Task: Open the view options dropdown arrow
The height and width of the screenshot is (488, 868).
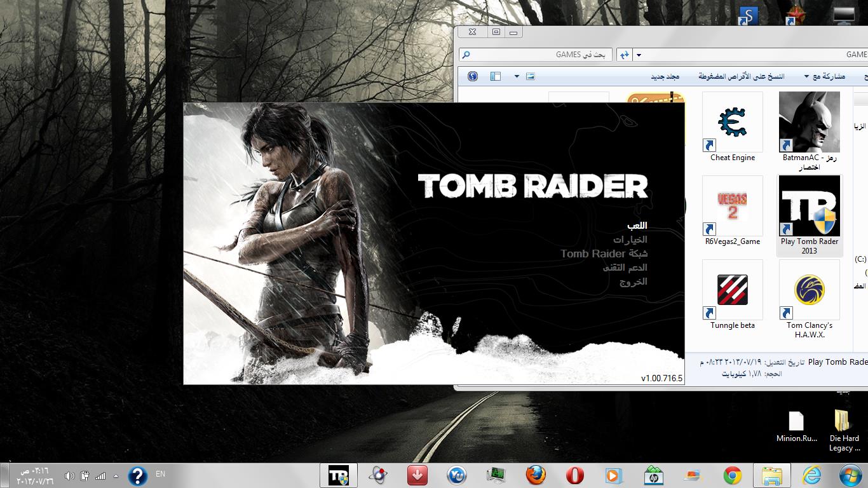Action: point(517,76)
